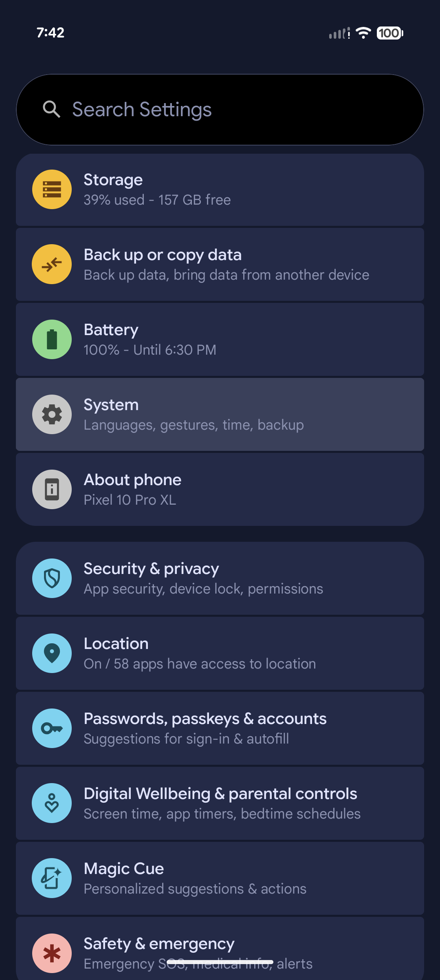Tap the green Battery icon
The image size is (440, 980).
tap(52, 340)
